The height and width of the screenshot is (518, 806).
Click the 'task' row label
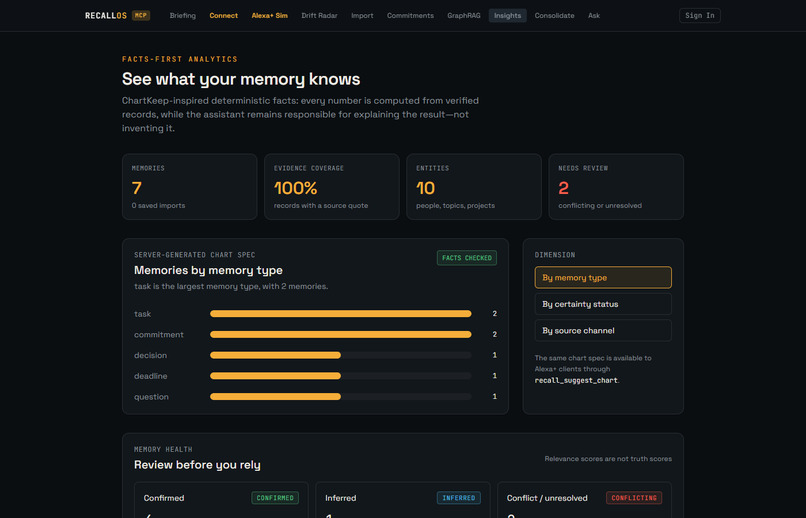click(x=142, y=314)
